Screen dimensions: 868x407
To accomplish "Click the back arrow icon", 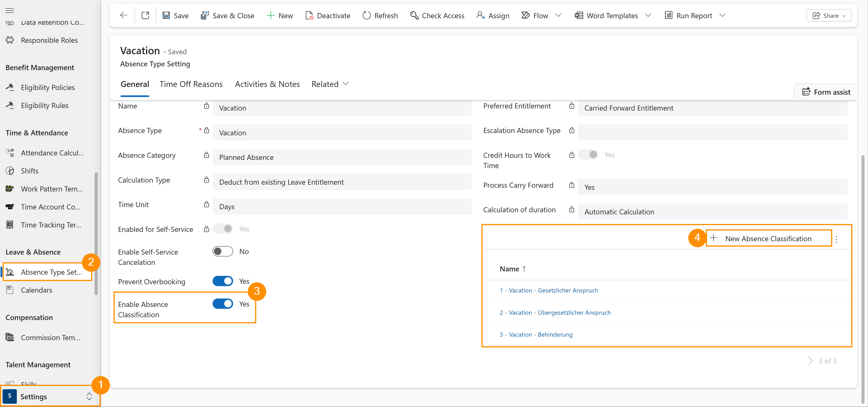I will coord(124,15).
